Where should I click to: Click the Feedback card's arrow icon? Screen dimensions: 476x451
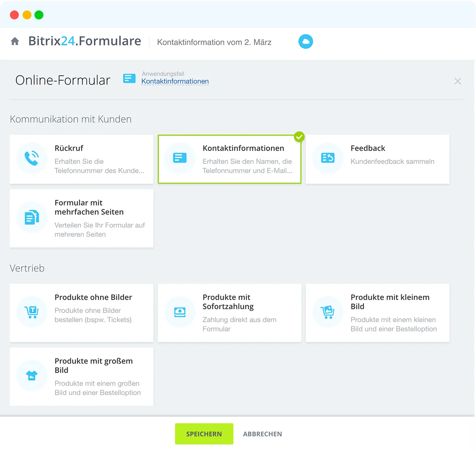(328, 158)
